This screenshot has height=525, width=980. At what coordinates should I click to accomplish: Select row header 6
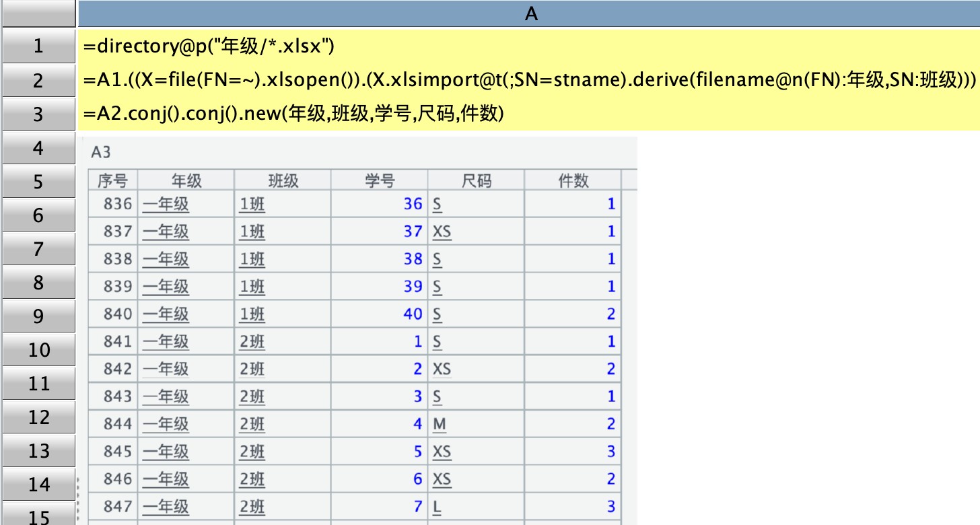point(38,215)
